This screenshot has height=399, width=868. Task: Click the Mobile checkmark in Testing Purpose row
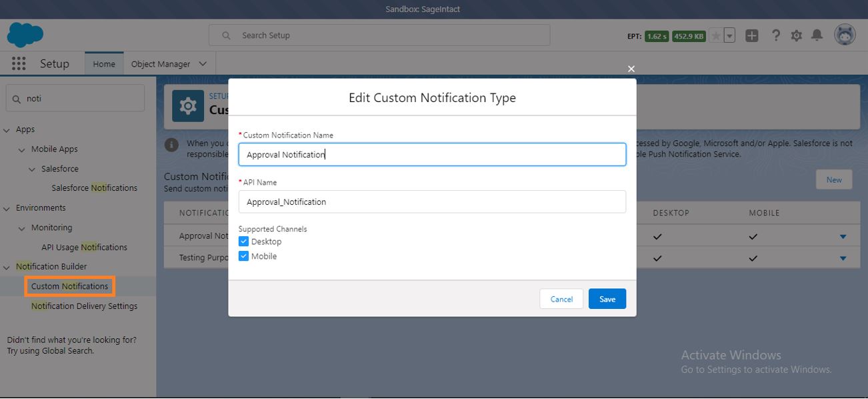753,258
